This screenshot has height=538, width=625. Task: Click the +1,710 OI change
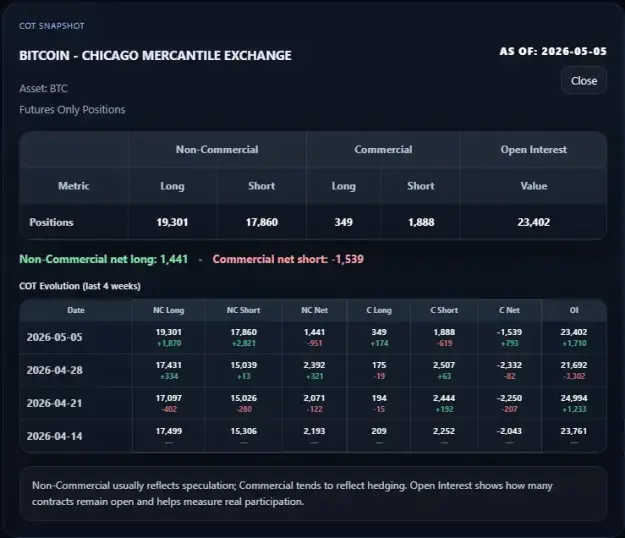(574, 344)
